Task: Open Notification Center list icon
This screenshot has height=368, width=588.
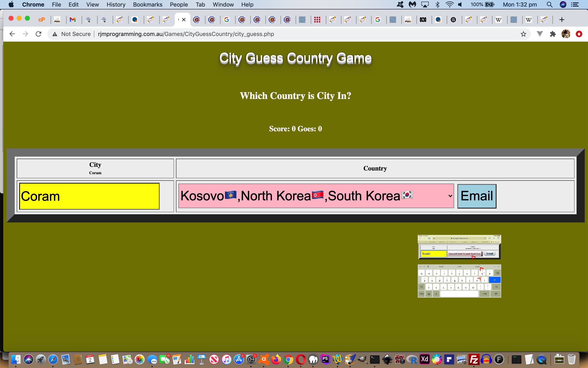Action: pos(575,5)
